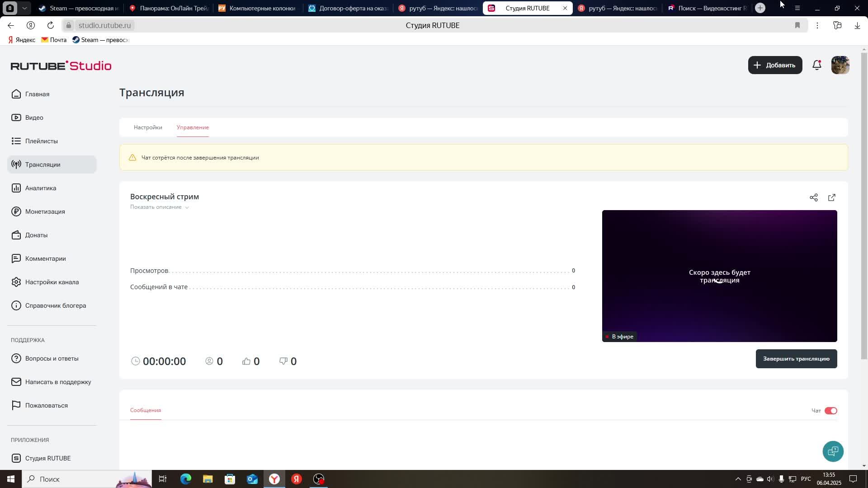
Task: Open stream in new window icon
Action: click(x=831, y=197)
